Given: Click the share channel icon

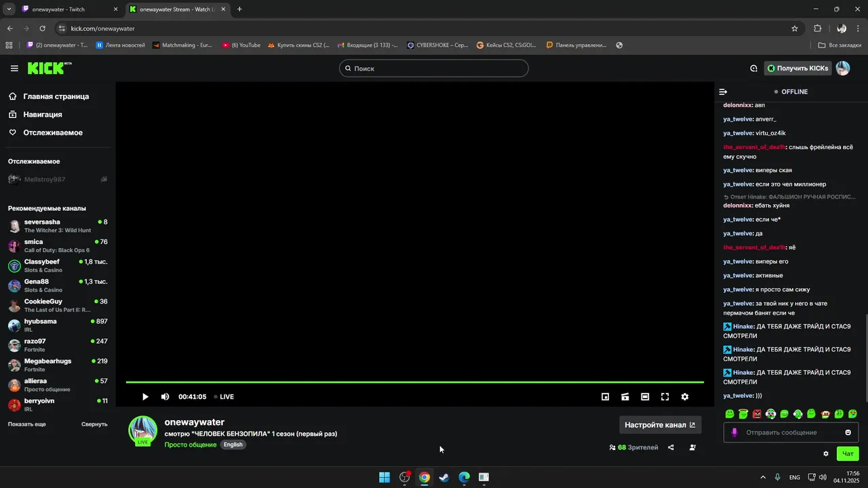Looking at the screenshot, I should pyautogui.click(x=671, y=447).
